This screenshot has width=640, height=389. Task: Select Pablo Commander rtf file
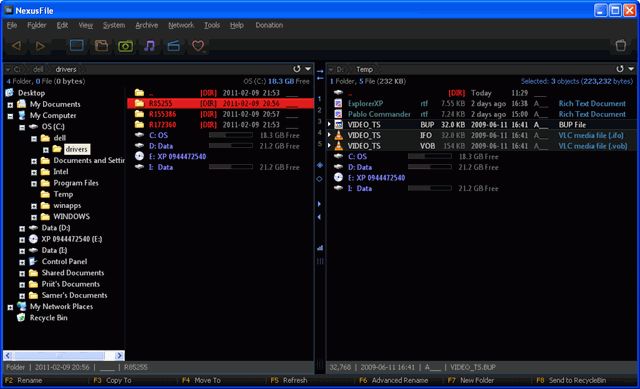[x=482, y=114]
